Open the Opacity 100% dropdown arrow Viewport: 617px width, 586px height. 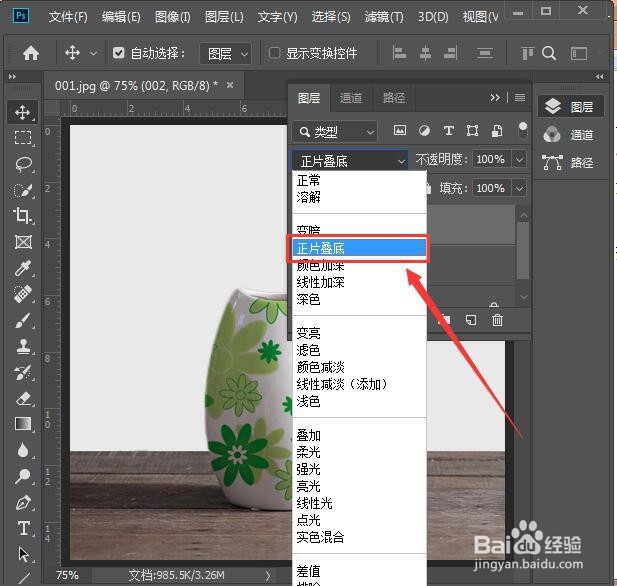point(519,160)
